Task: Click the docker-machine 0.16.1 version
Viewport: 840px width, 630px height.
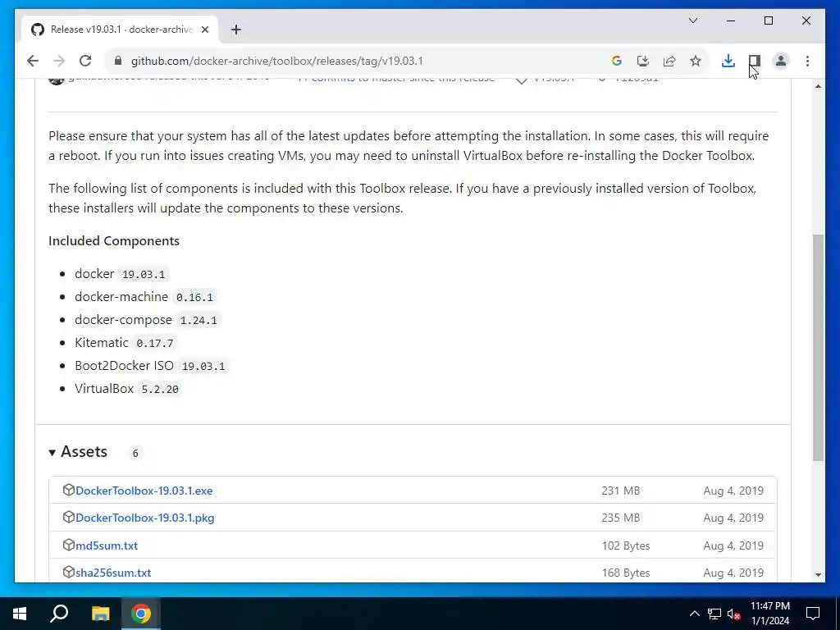Action: pos(194,297)
